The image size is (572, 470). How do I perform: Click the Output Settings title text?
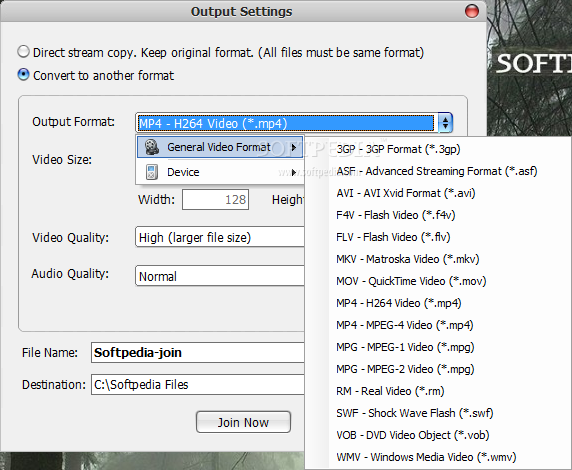241,11
